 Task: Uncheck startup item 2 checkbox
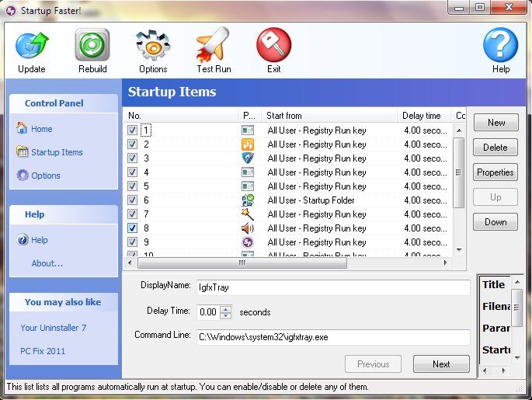pyautogui.click(x=132, y=144)
